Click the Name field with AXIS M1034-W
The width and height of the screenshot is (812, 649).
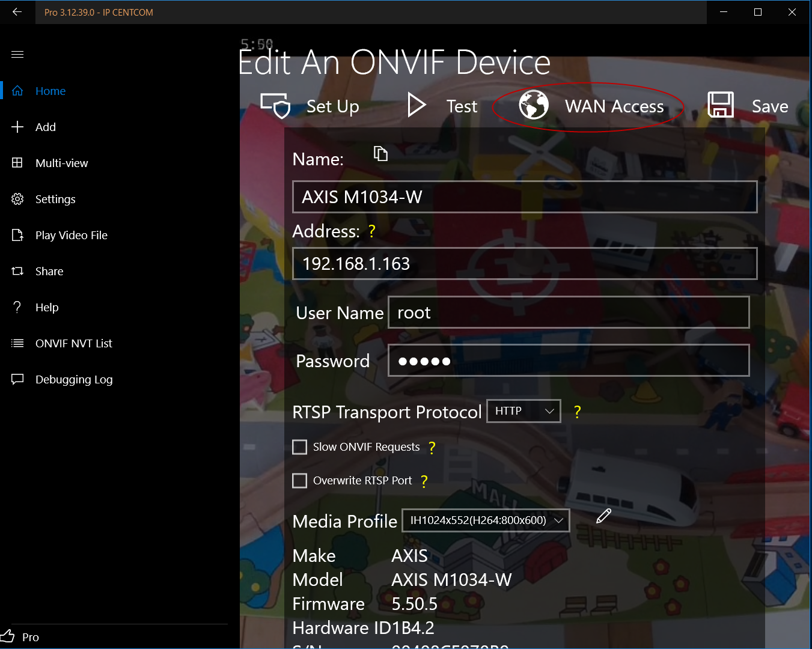point(525,197)
